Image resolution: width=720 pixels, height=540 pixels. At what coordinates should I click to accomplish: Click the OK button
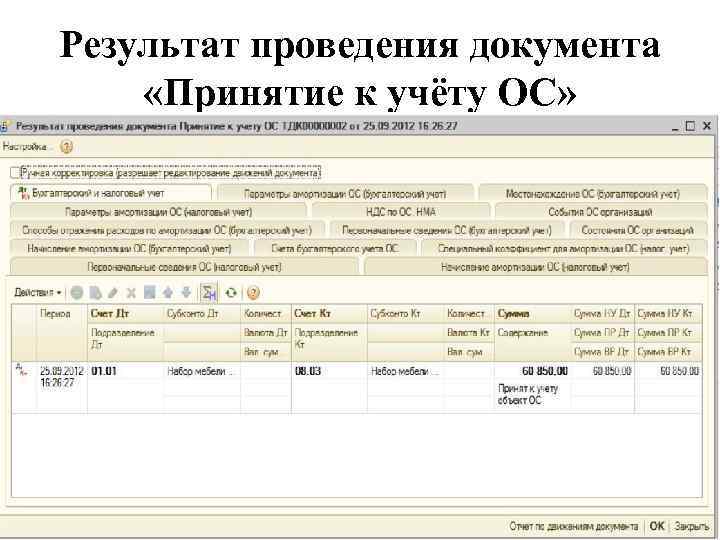[x=657, y=526]
